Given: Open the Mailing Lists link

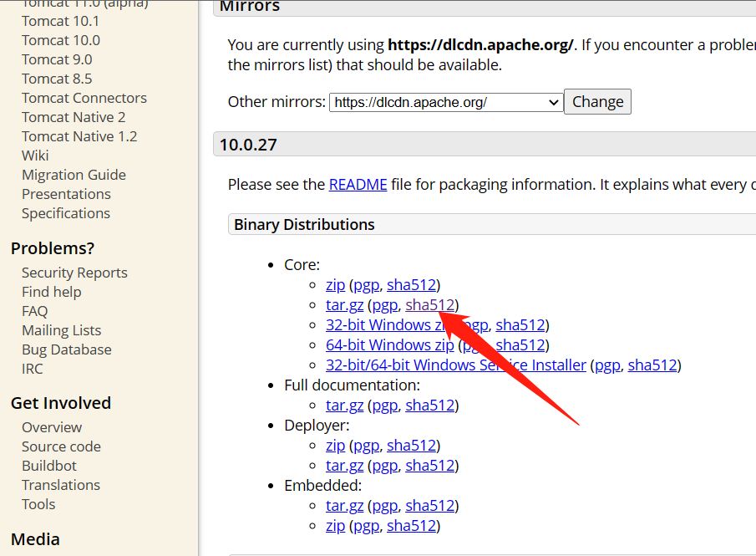Looking at the screenshot, I should (x=62, y=330).
